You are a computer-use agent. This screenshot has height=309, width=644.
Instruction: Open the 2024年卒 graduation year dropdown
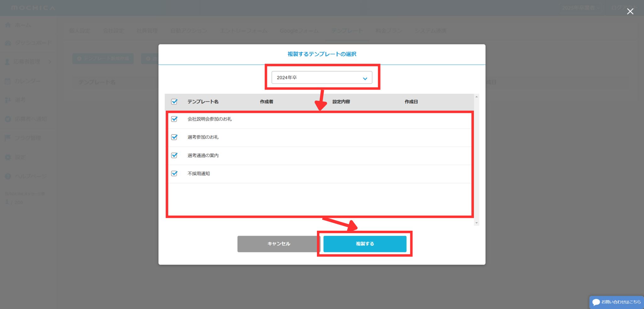pos(321,78)
